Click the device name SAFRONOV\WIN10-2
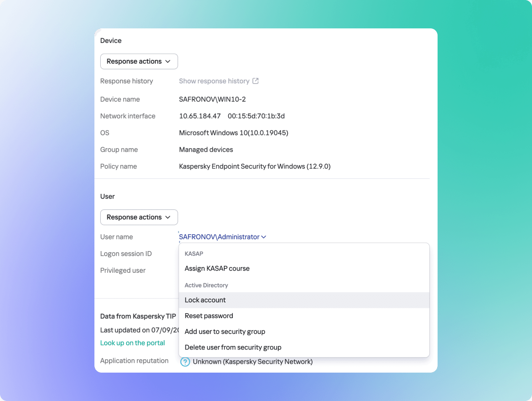Viewport: 532px width, 401px height. pos(212,99)
